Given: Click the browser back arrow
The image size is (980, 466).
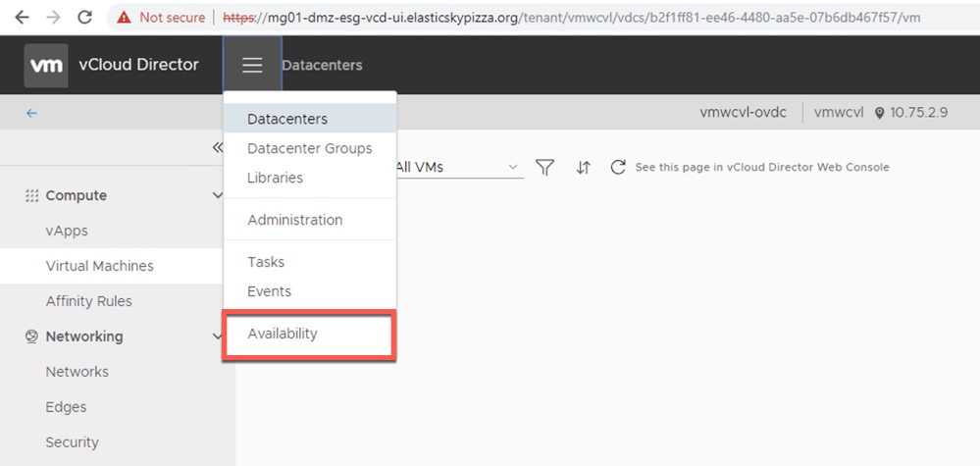Looking at the screenshot, I should 22,17.
